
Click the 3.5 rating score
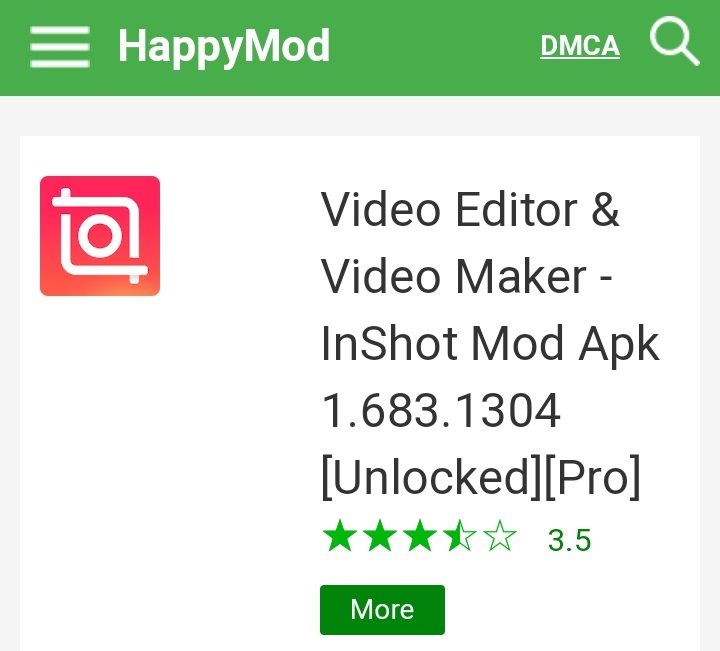pyautogui.click(x=569, y=540)
